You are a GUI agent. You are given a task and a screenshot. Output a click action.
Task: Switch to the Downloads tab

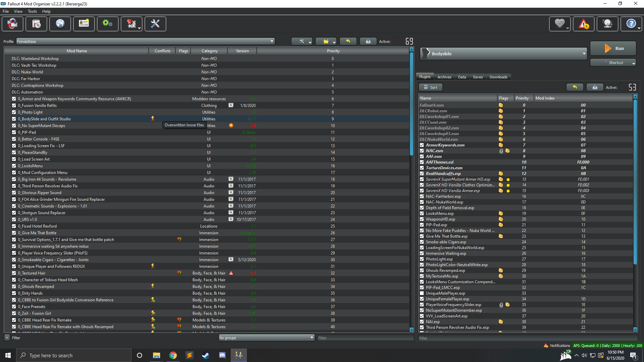point(498,77)
